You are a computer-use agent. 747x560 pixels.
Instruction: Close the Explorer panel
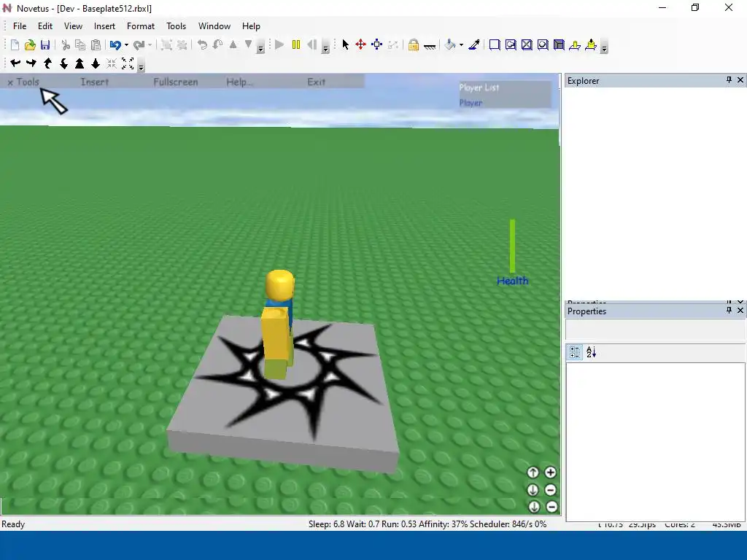tap(740, 80)
